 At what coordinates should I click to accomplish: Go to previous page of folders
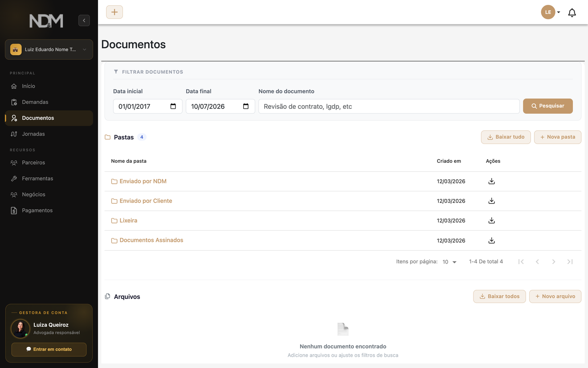[x=537, y=262]
